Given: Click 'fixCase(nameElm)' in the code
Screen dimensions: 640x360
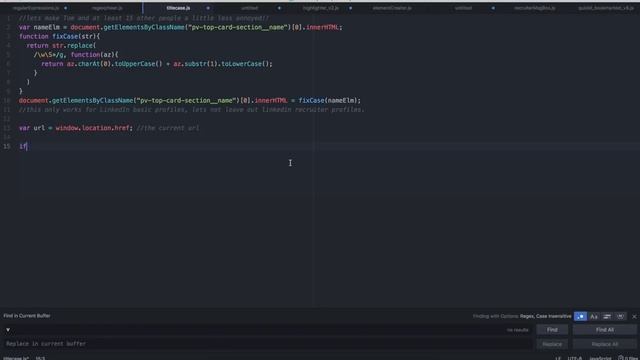Looking at the screenshot, I should pyautogui.click(x=328, y=100).
